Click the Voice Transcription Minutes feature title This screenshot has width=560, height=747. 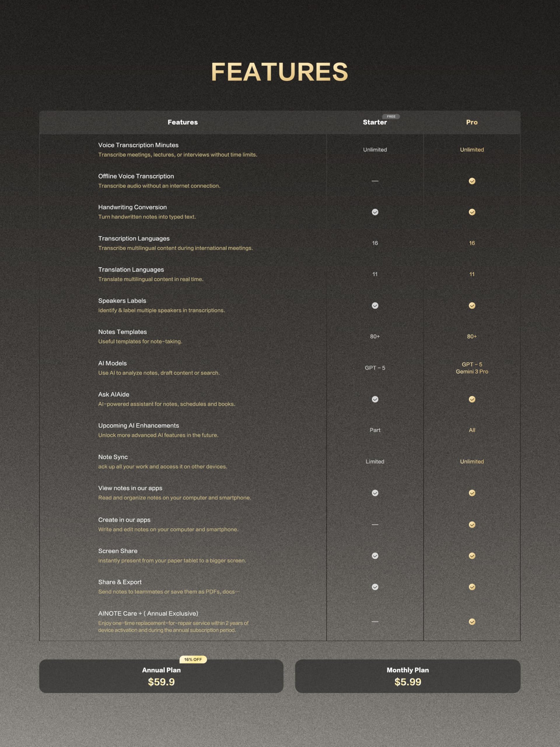click(139, 145)
